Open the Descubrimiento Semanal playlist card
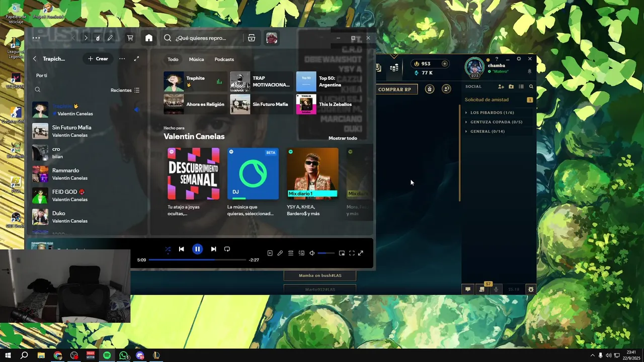This screenshot has width=644, height=362. [x=193, y=182]
